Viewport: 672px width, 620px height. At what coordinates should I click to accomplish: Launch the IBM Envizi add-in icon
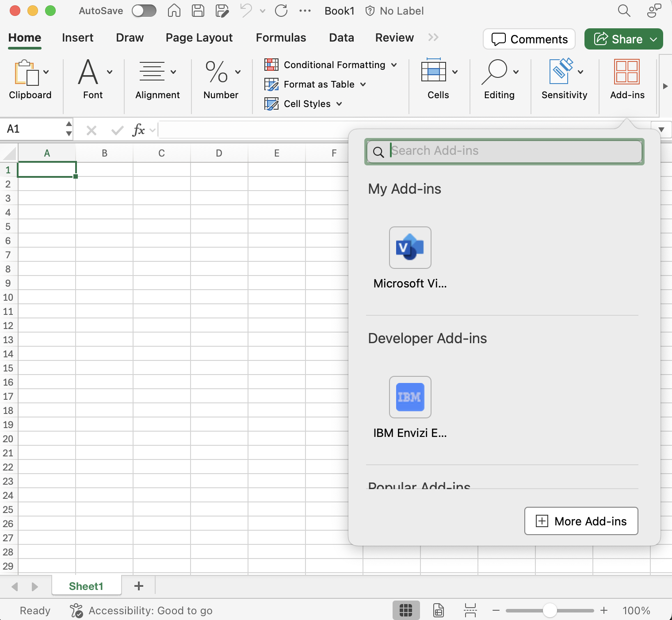pyautogui.click(x=410, y=397)
